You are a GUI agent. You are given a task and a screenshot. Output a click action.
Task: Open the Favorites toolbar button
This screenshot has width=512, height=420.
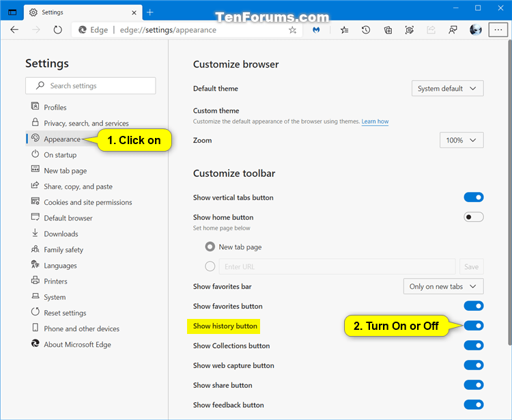(344, 30)
